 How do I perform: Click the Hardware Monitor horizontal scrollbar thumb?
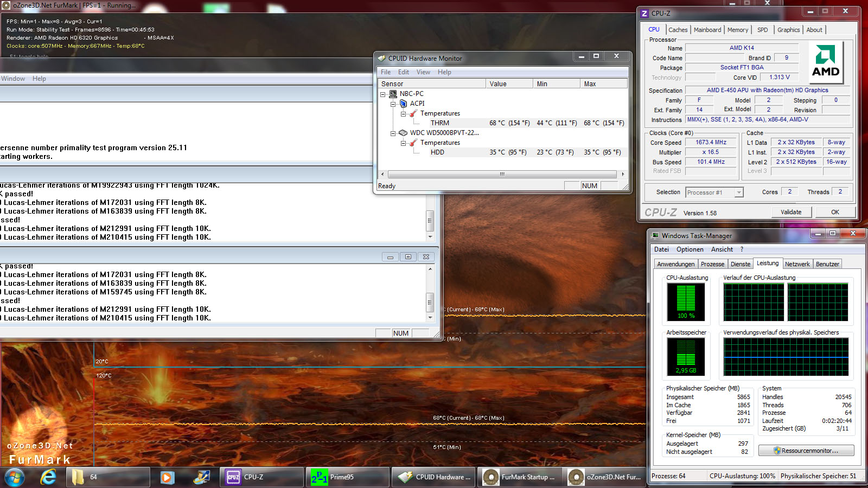[502, 175]
